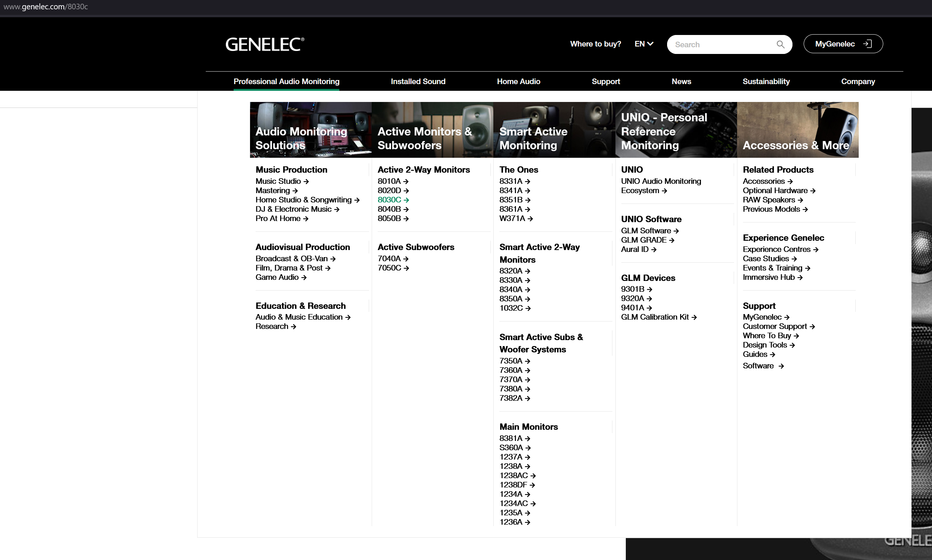Open the EN language dropdown
The width and height of the screenshot is (932, 560).
[x=644, y=44]
